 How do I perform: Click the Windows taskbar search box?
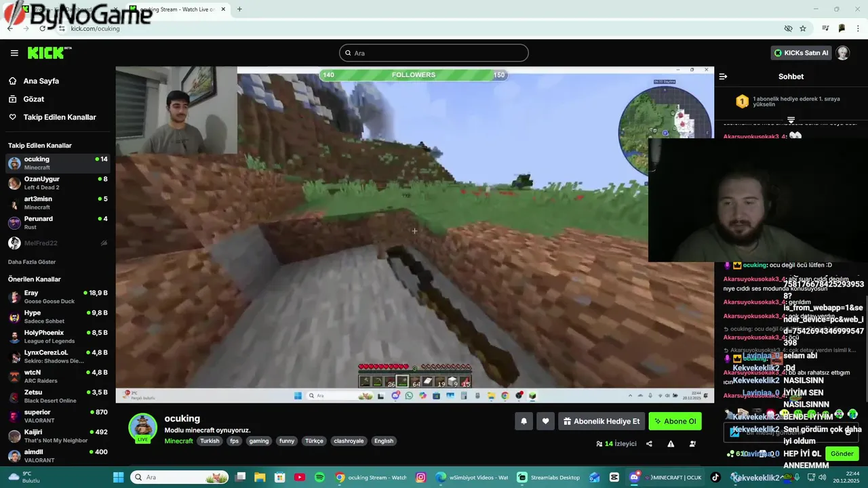click(180, 477)
